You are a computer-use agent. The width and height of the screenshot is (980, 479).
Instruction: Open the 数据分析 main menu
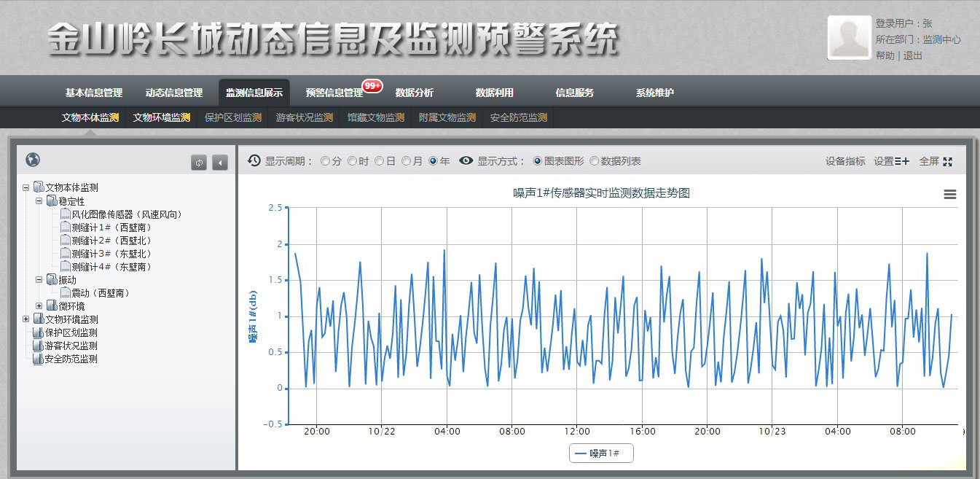tap(414, 93)
